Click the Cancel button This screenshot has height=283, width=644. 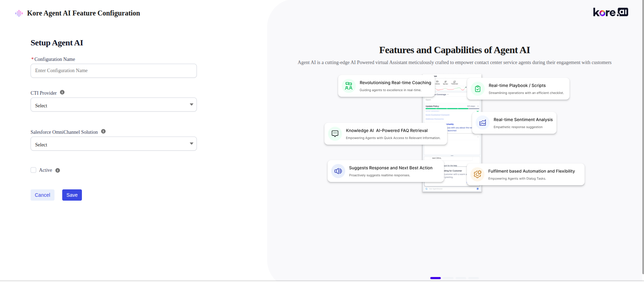tap(43, 195)
